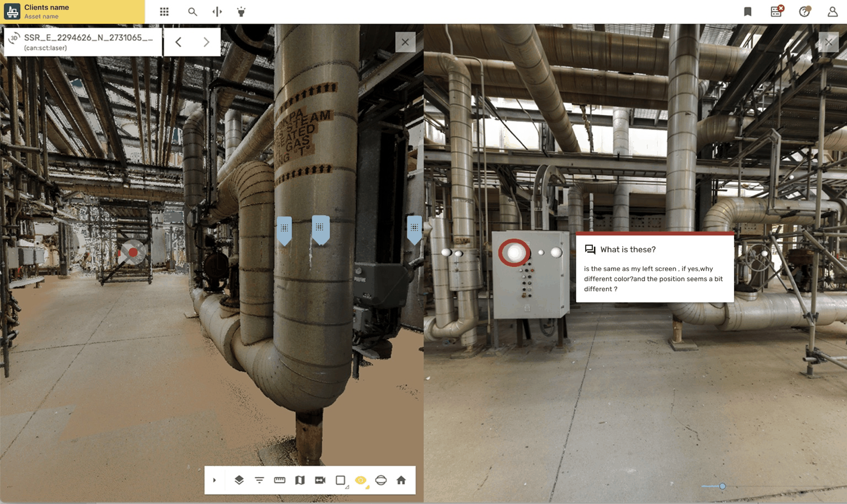The width and height of the screenshot is (847, 504).
Task: Expand the bottom toolbar arrow
Action: click(215, 480)
